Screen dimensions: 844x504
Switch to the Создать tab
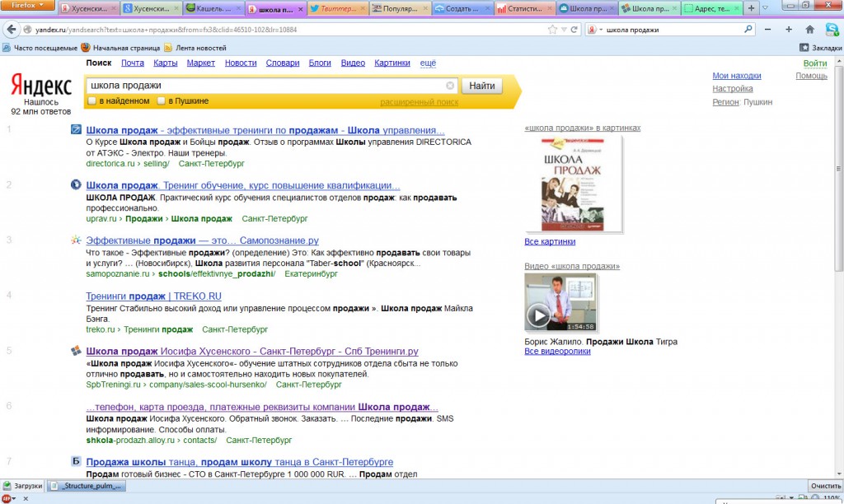[462, 8]
